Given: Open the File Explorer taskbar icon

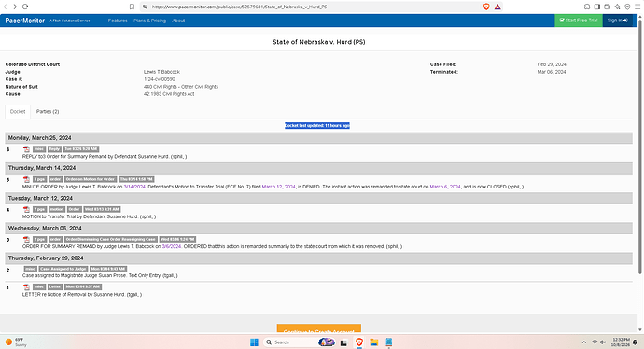Looking at the screenshot, I should (373, 342).
